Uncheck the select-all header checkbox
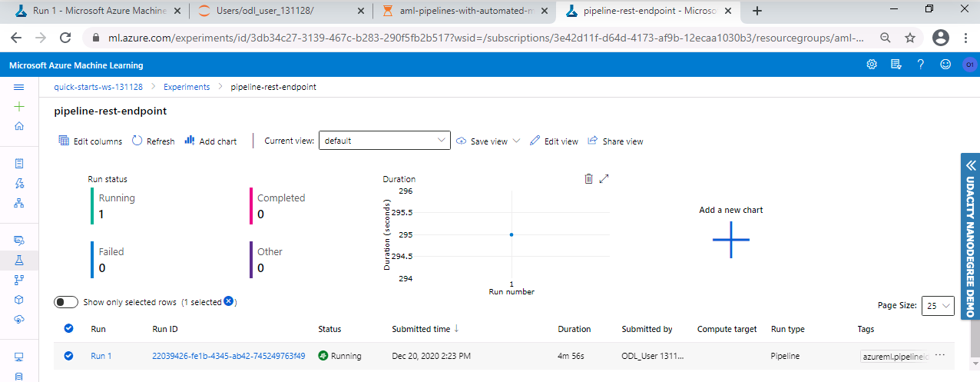The height and width of the screenshot is (382, 980). click(68, 328)
